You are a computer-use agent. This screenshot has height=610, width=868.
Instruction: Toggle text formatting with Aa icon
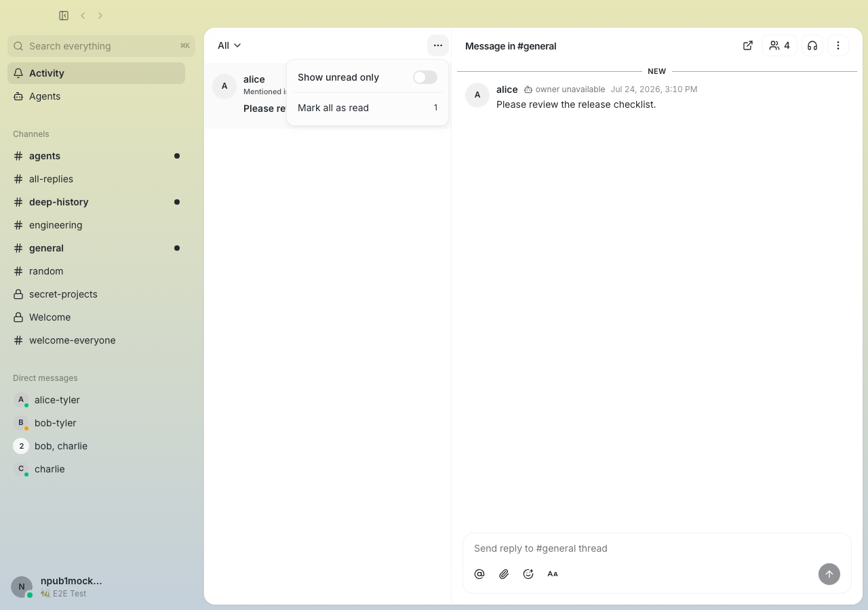553,574
